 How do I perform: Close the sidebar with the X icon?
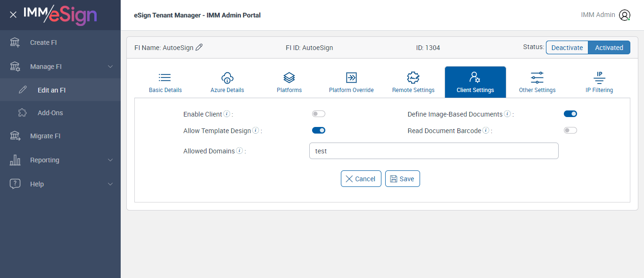13,15
